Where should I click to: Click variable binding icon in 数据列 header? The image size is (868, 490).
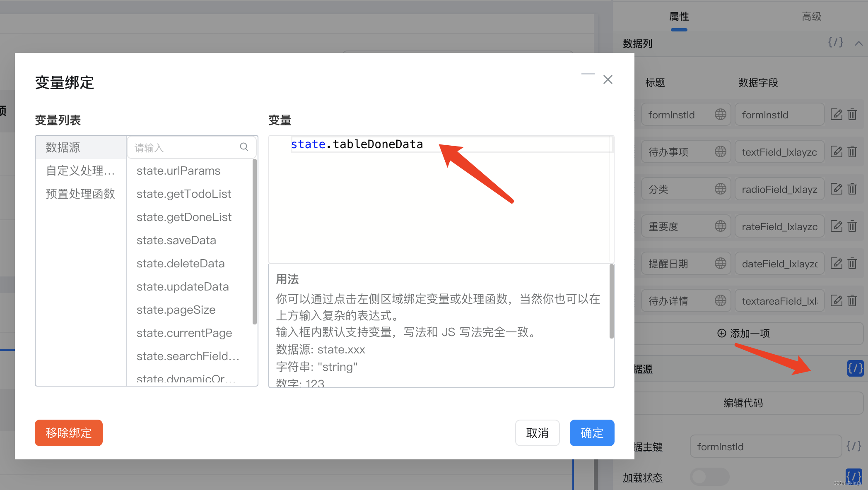(835, 43)
